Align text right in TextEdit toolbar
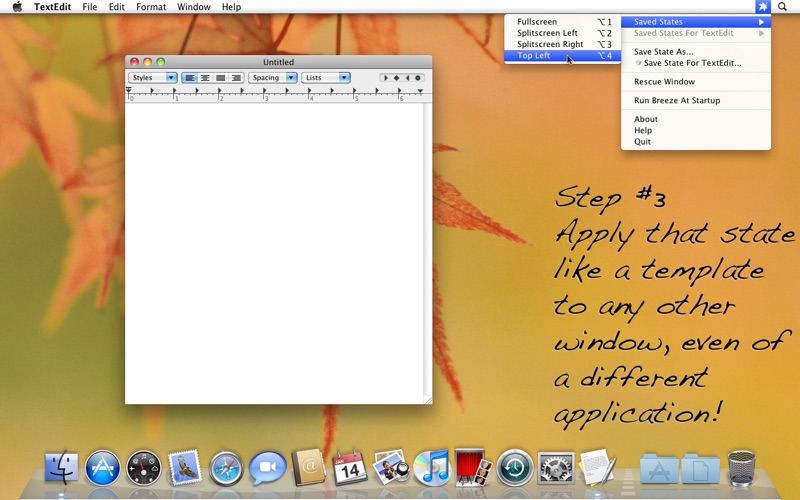The image size is (800, 500). pyautogui.click(x=236, y=78)
